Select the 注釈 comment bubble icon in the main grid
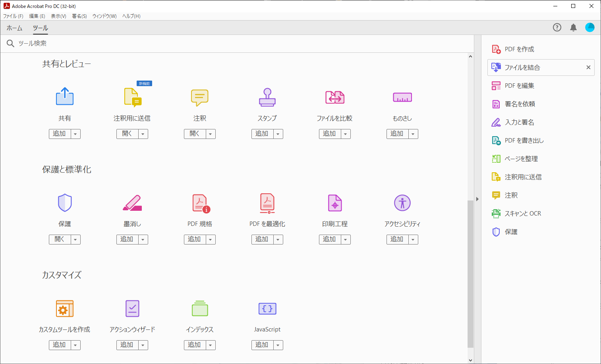601x364 pixels. 200,97
